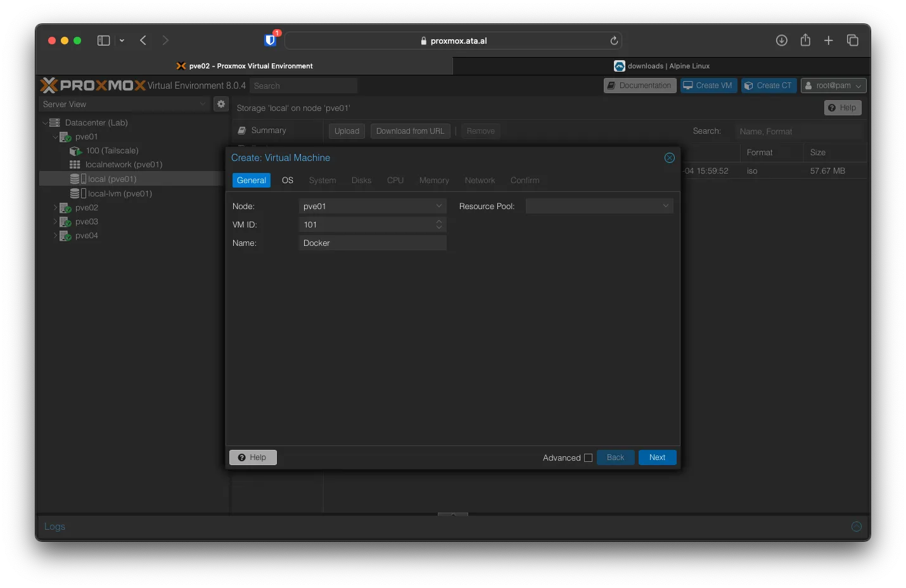Click the proxmox.ata.al address bar
Viewport: 906px width, 588px height.
(x=454, y=41)
